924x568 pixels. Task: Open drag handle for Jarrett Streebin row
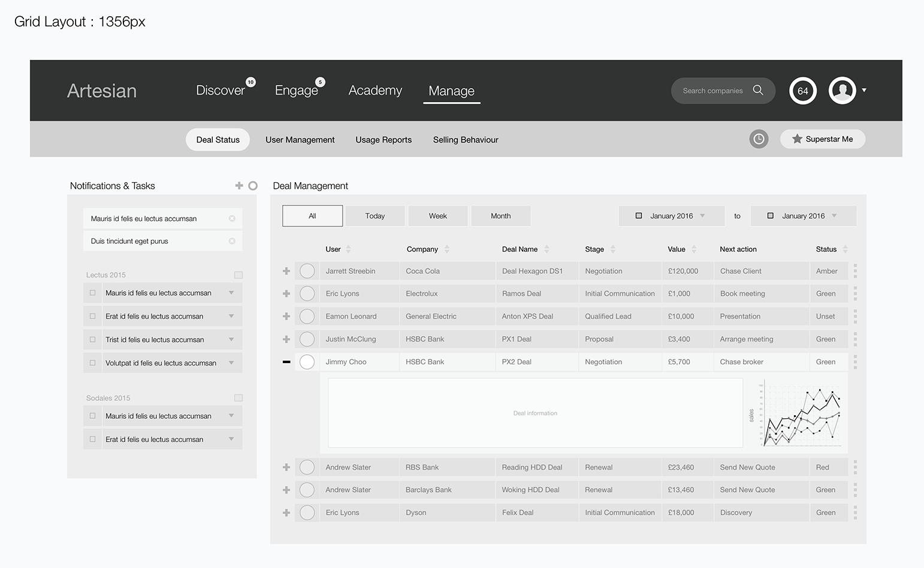coord(855,271)
